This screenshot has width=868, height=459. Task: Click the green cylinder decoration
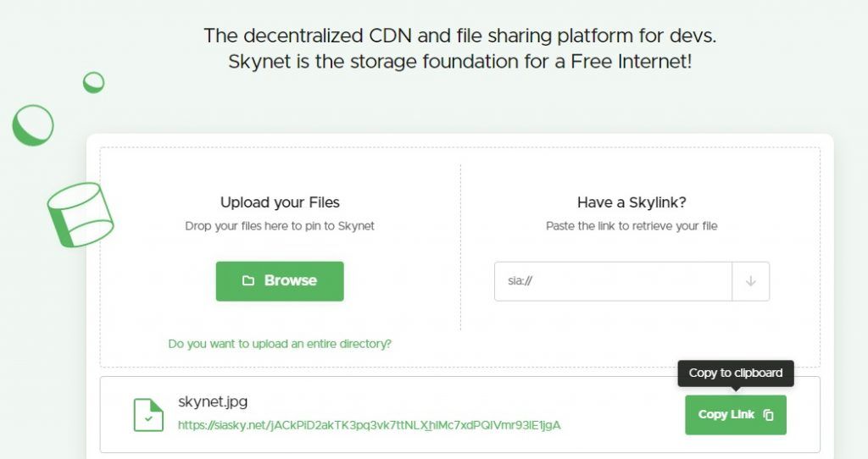tap(81, 214)
